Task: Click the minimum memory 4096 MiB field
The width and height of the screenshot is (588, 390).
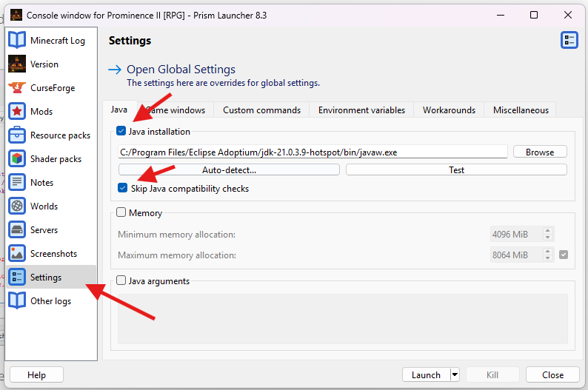Action: pos(516,234)
